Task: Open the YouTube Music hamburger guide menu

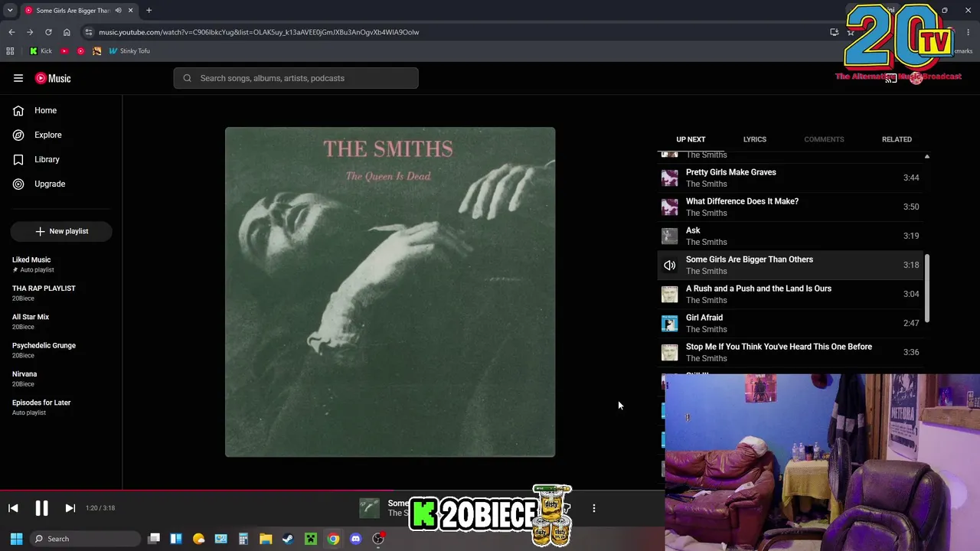Action: click(x=18, y=78)
